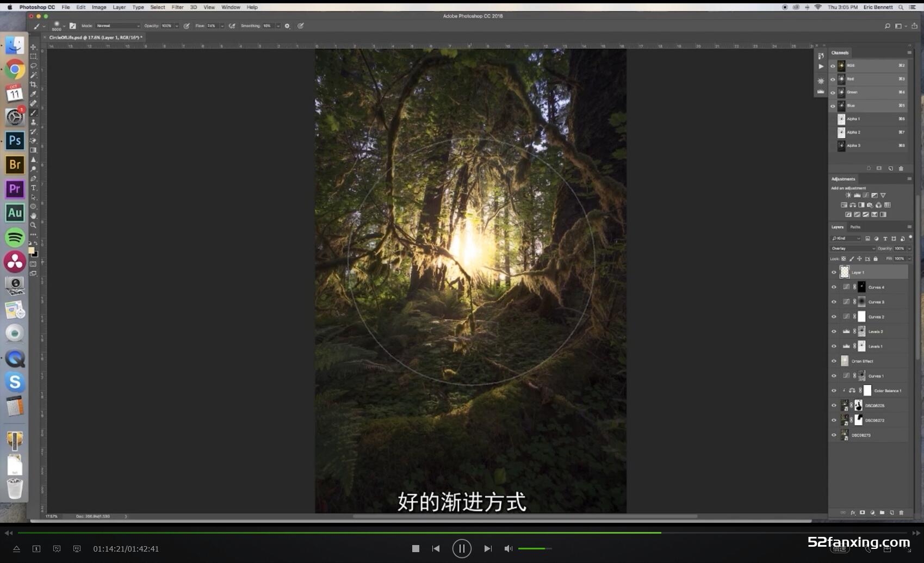The width and height of the screenshot is (924, 563).
Task: Toggle airbrush build-up effects
Action: click(x=232, y=26)
